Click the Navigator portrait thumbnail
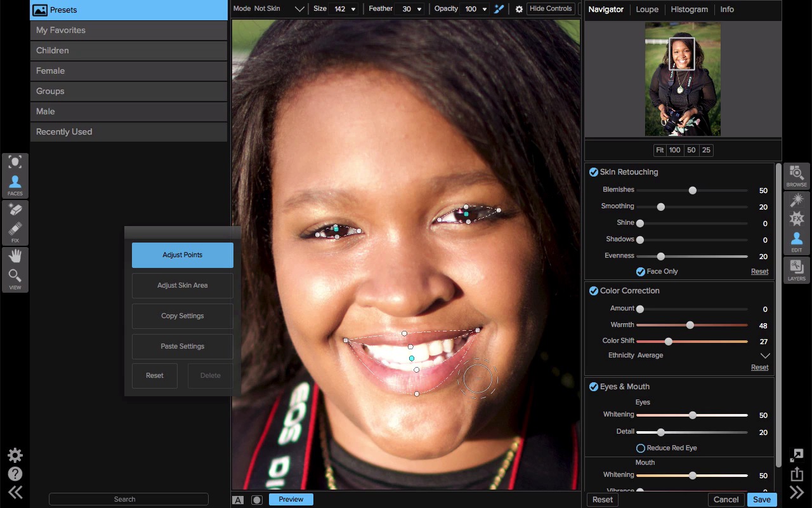Viewport: 812px width, 508px height. click(x=683, y=79)
